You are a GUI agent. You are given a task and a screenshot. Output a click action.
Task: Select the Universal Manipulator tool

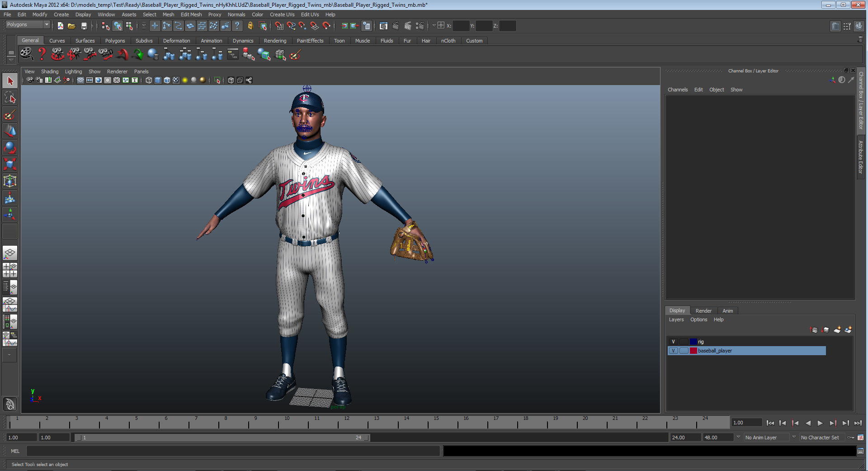pos(10,181)
